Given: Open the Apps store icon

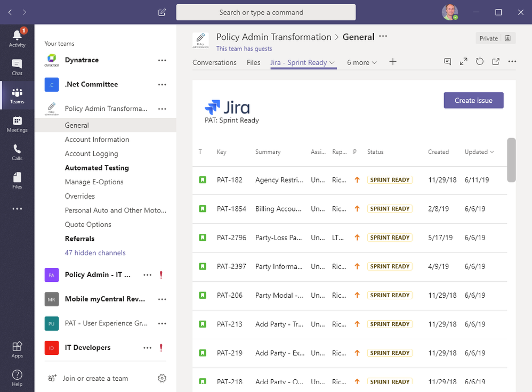Looking at the screenshot, I should tap(17, 349).
